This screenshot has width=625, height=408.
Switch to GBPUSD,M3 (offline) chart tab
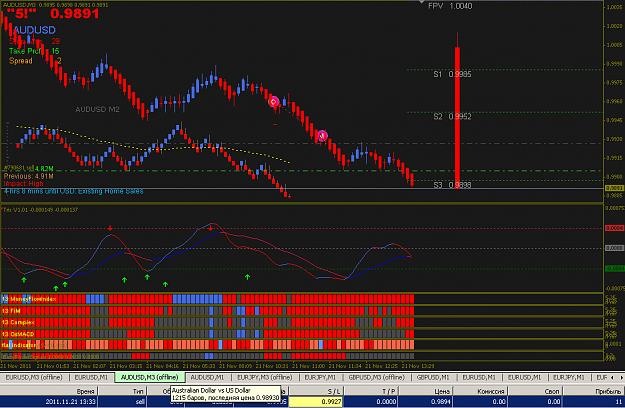coord(376,377)
